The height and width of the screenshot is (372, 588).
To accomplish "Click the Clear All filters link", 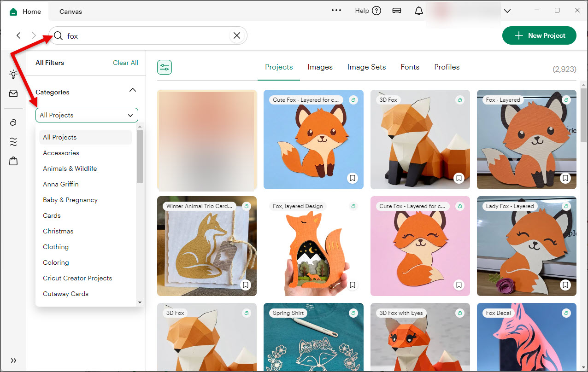I will (x=125, y=63).
